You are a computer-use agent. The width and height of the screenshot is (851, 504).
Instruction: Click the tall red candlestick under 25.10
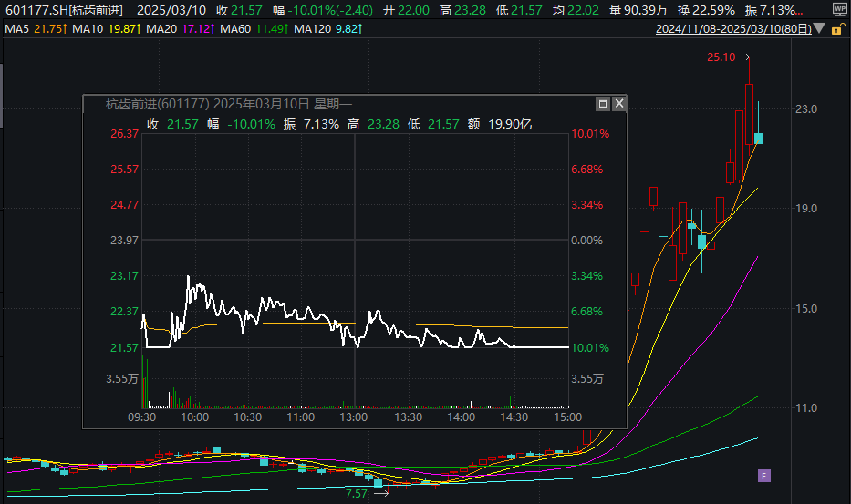pyautogui.click(x=748, y=114)
